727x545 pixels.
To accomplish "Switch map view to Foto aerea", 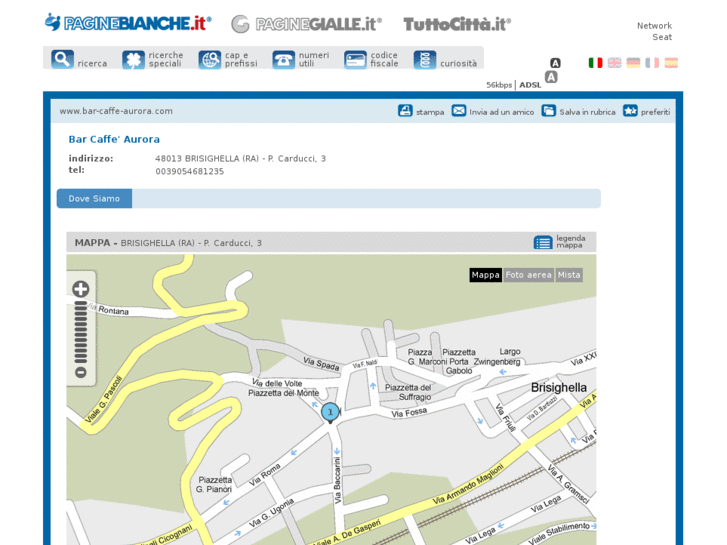I will coord(529,275).
